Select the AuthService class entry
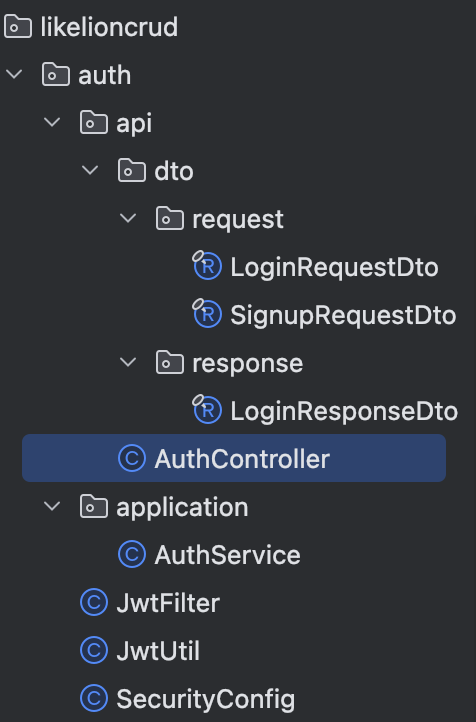This screenshot has width=476, height=722. (227, 554)
